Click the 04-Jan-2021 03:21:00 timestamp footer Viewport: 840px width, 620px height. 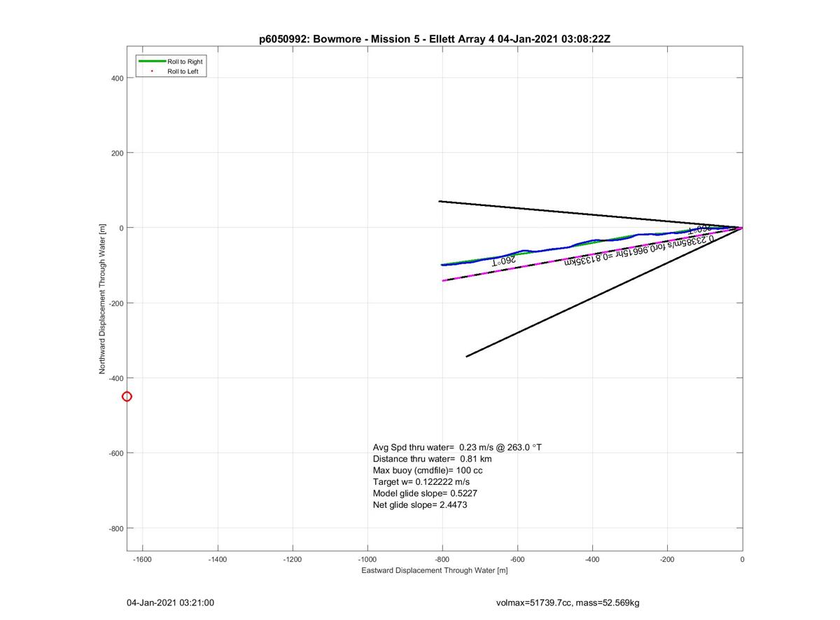pyautogui.click(x=170, y=602)
